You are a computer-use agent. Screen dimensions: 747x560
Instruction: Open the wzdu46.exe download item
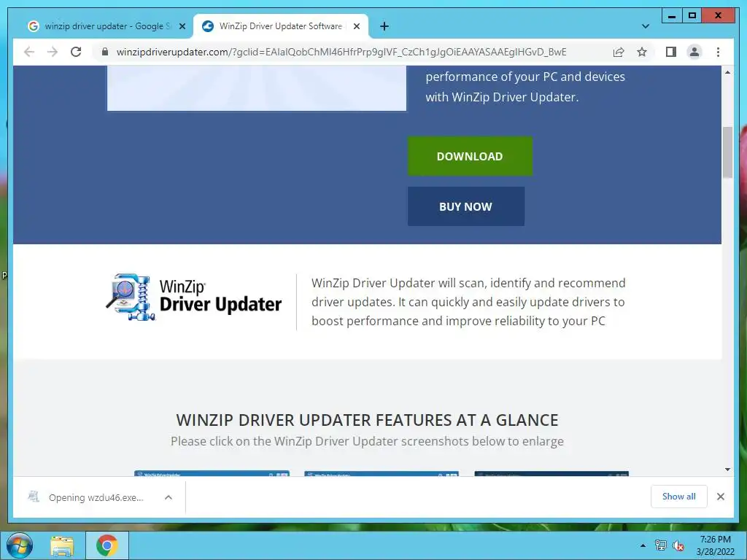tap(96, 497)
